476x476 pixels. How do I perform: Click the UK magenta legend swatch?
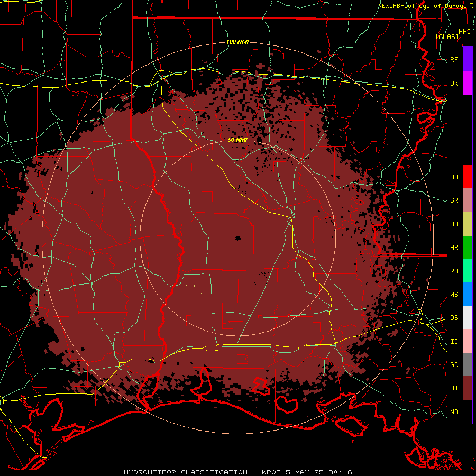(x=467, y=83)
